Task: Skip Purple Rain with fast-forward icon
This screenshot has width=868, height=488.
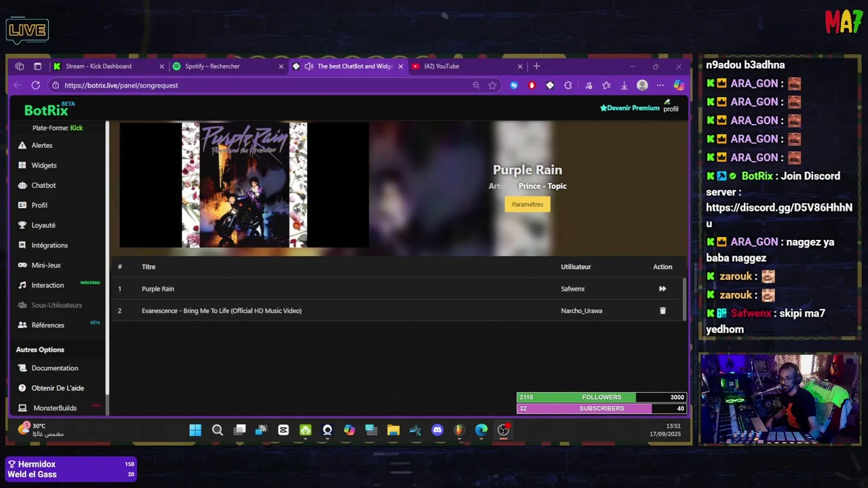Action: (x=663, y=289)
